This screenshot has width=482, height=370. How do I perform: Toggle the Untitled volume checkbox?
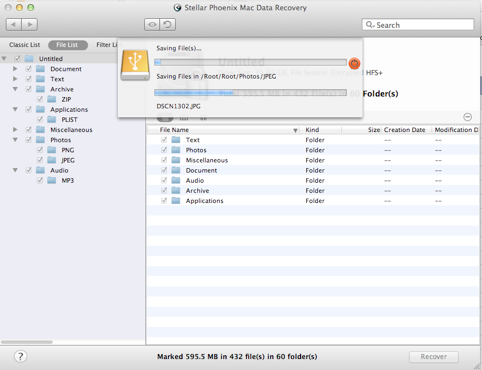pyautogui.click(x=17, y=59)
